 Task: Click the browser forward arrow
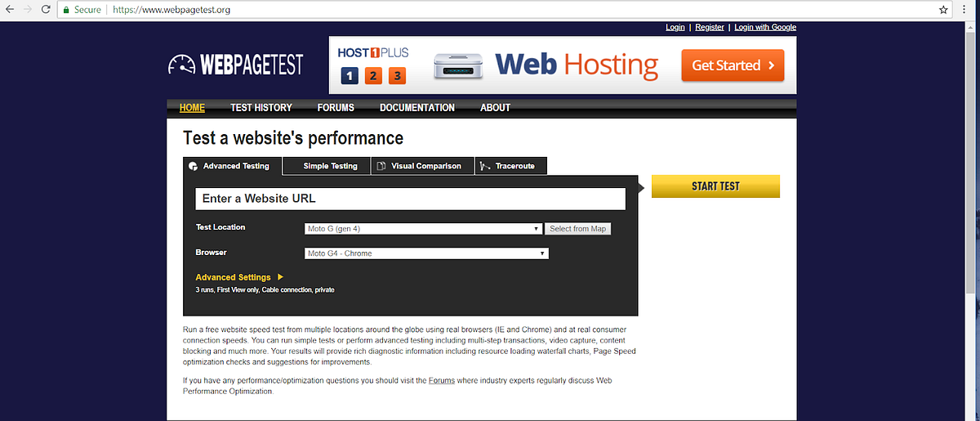29,10
